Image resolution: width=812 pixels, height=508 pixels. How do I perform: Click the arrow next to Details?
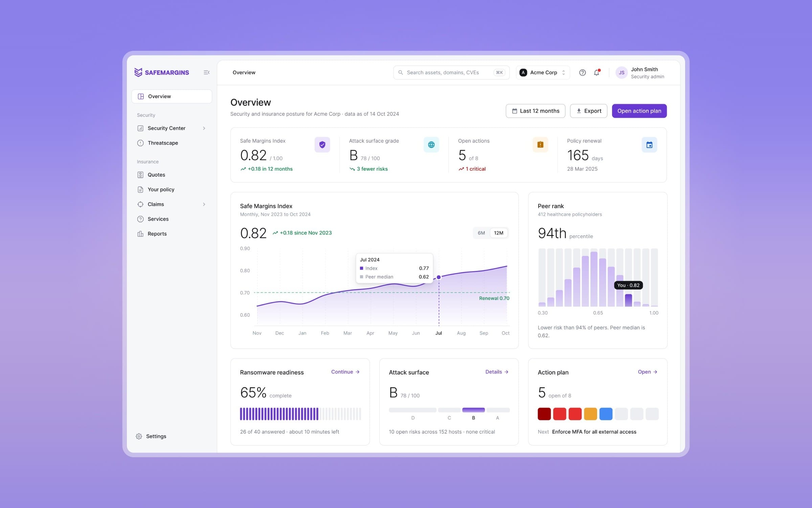pyautogui.click(x=506, y=372)
